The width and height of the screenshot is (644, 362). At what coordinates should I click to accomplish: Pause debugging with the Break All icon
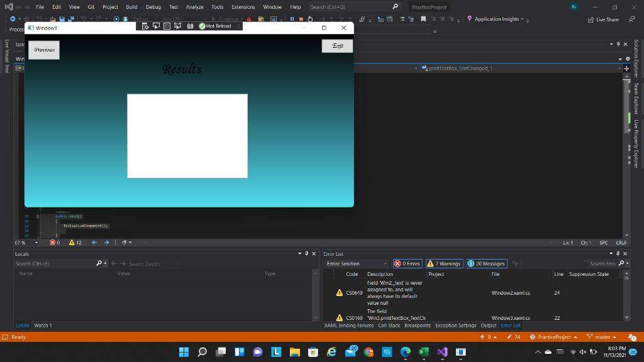[292, 19]
